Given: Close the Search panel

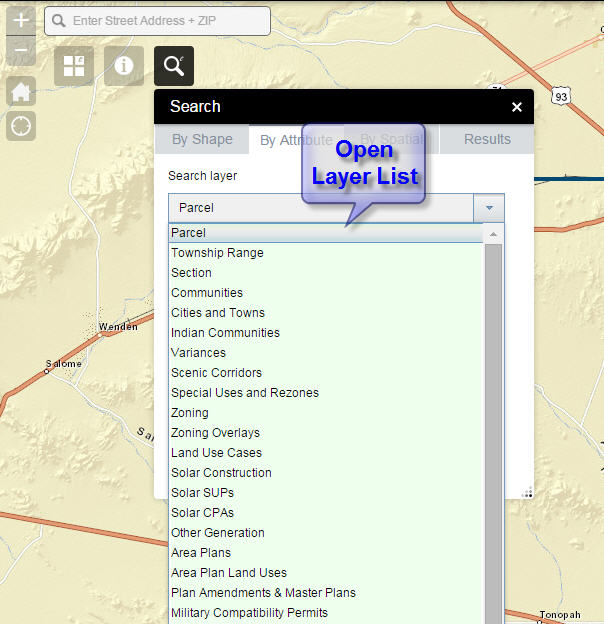Looking at the screenshot, I should pyautogui.click(x=516, y=107).
